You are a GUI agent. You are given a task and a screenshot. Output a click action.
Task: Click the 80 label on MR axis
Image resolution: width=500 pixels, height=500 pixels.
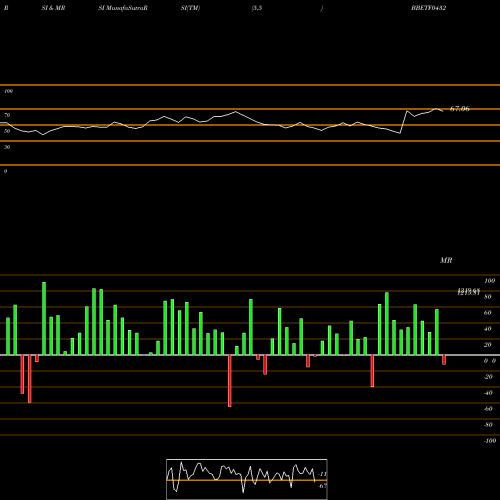coord(487,297)
